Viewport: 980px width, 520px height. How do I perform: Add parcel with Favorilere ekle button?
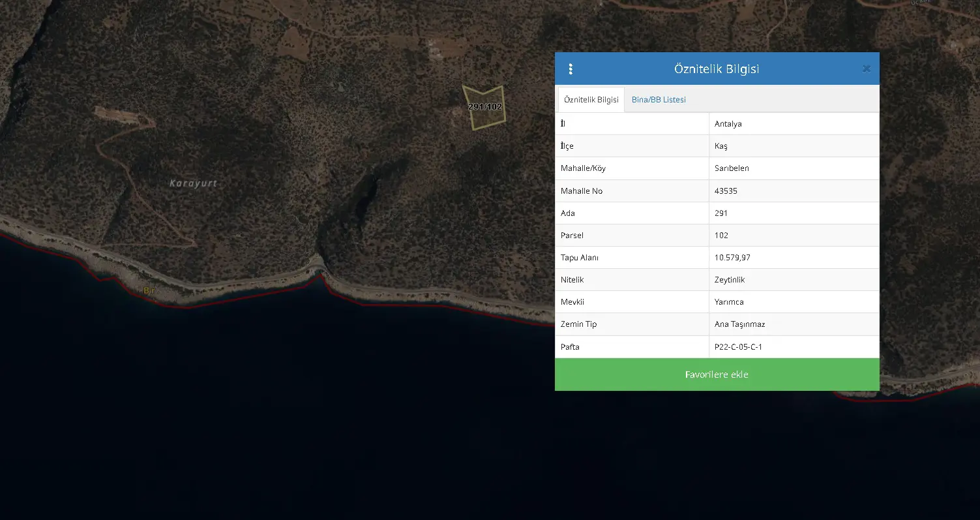tap(717, 375)
